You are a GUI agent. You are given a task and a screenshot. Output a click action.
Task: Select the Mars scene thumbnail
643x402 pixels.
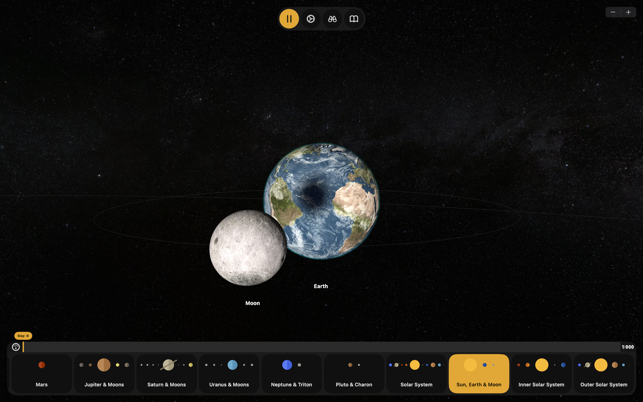point(41,374)
